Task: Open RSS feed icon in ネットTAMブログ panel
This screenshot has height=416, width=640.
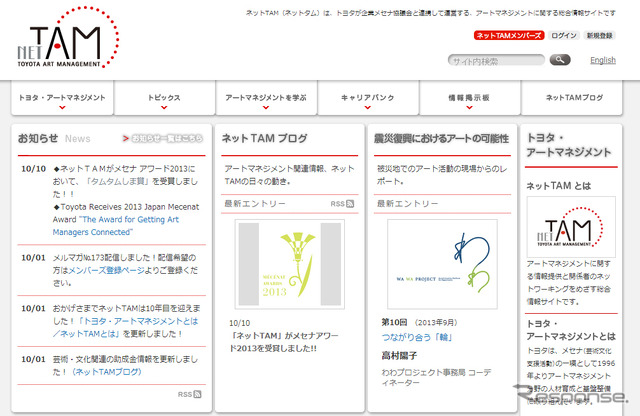Action: click(x=350, y=204)
